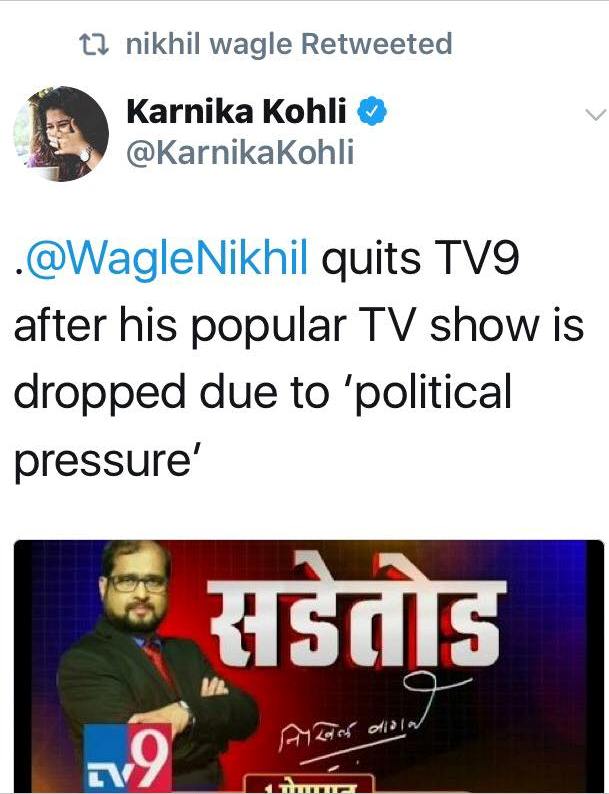Open the attached show poster image
Viewport: 609px width, 794px height.
click(309, 667)
